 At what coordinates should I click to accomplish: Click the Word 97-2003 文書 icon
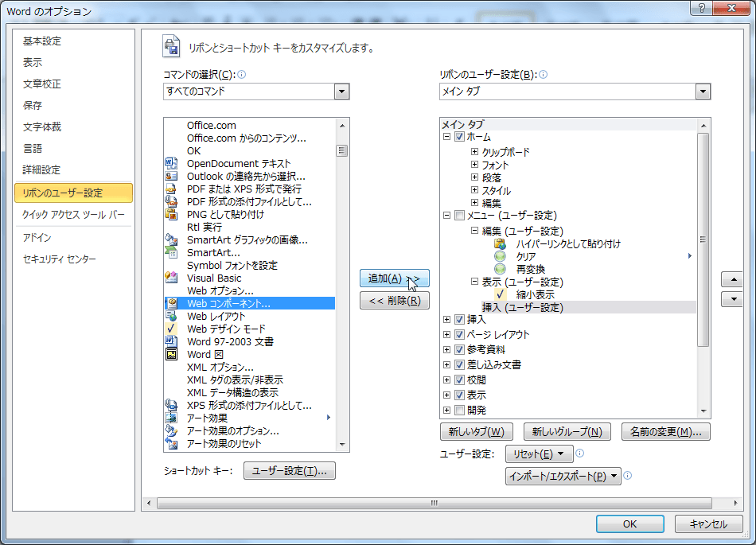(171, 341)
